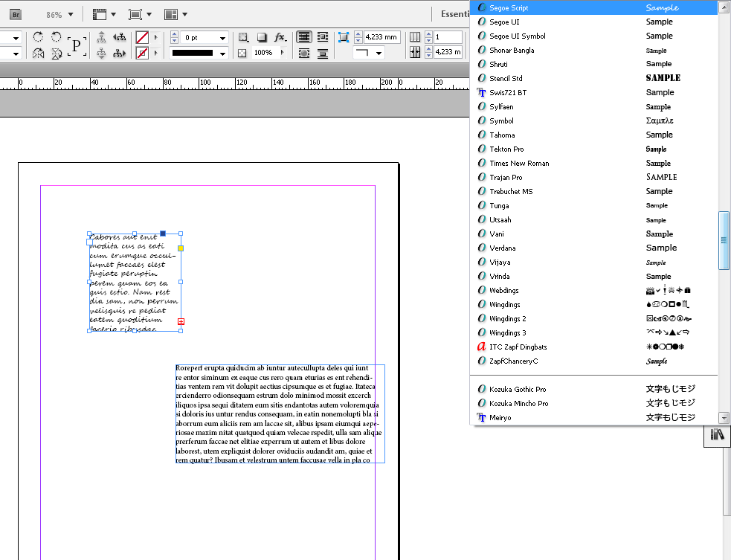Open the Essentials workspace switcher
Image resolution: width=731 pixels, height=560 pixels.
455,14
